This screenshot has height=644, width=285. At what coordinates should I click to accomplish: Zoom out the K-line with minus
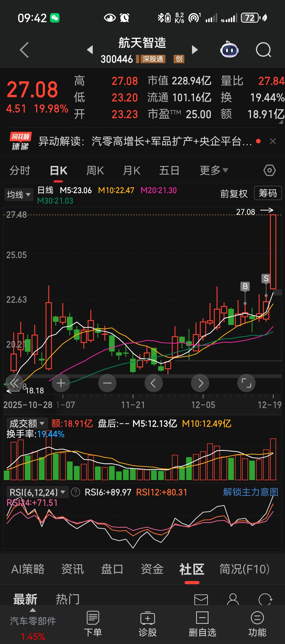point(107,383)
